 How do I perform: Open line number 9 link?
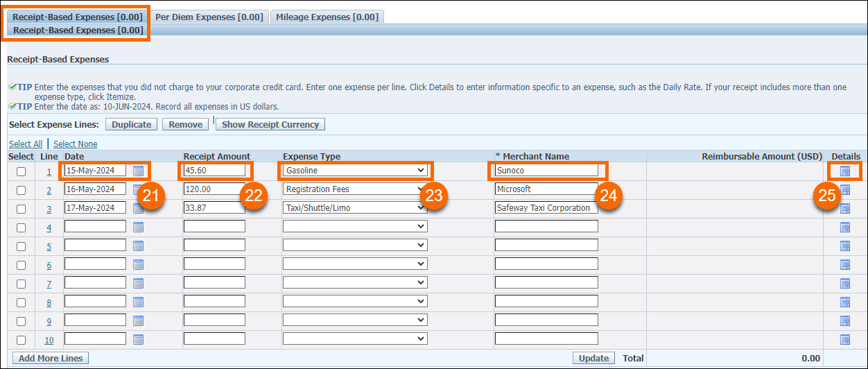(49, 321)
